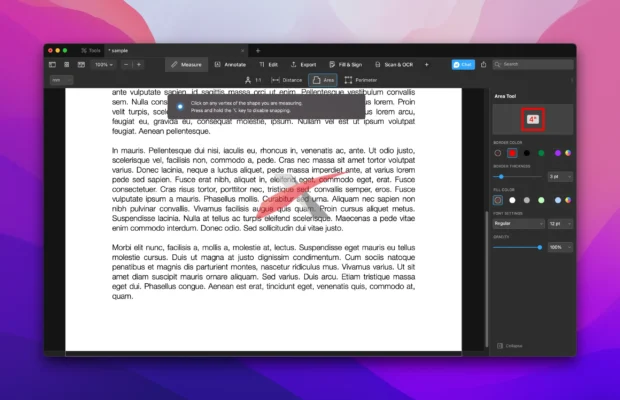Viewport: 620px width, 400px height.
Task: Open the 12 pt font size dropdown
Action: coord(560,224)
